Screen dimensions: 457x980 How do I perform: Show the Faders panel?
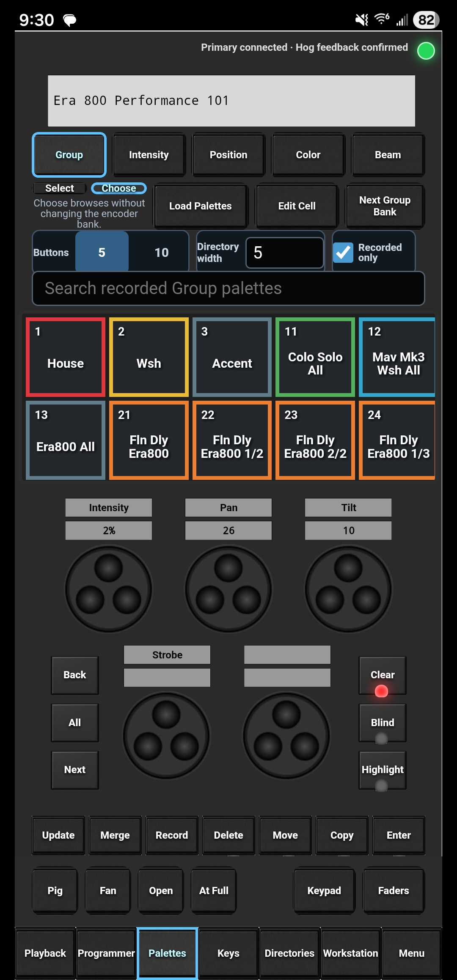click(x=394, y=891)
